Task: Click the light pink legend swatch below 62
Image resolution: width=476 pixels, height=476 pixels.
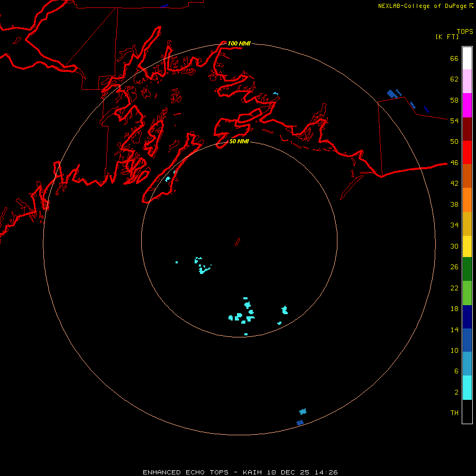Action: click(467, 81)
